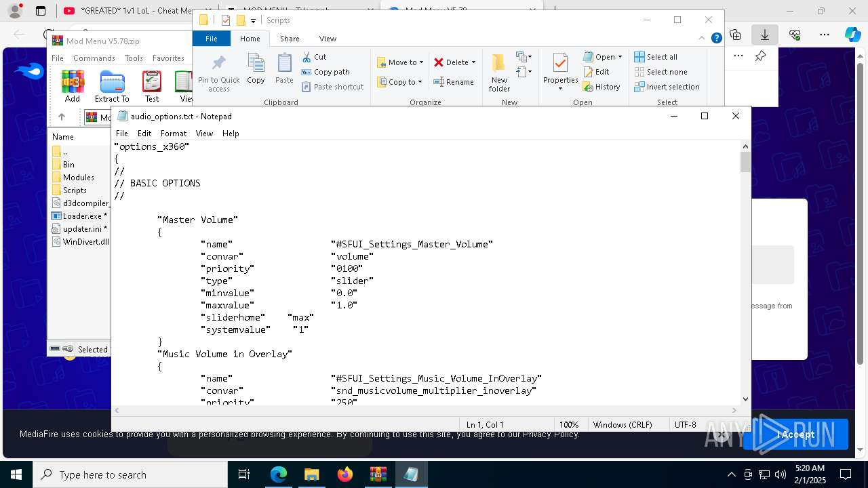Click the I Accept cookie button
Viewport: 868px width, 488px height.
(795, 434)
